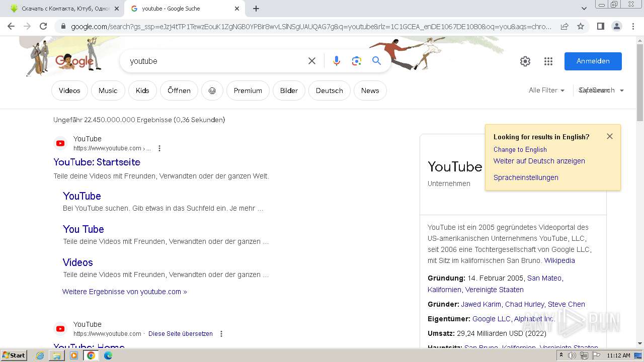Select the Deutsch filter chip

pyautogui.click(x=330, y=90)
